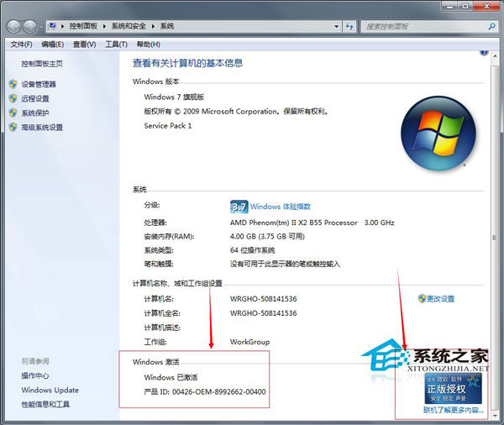504x425 pixels.
Task: Open the 工具(T) menu
Action: [116, 45]
